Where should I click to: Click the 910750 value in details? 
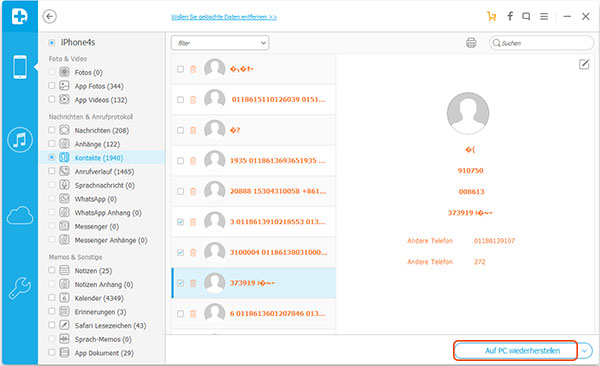(470, 171)
